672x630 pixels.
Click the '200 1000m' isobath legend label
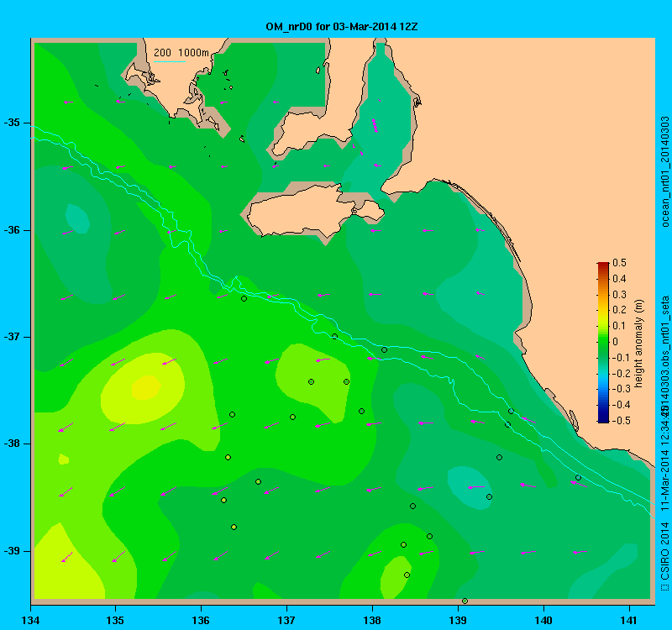pyautogui.click(x=181, y=53)
